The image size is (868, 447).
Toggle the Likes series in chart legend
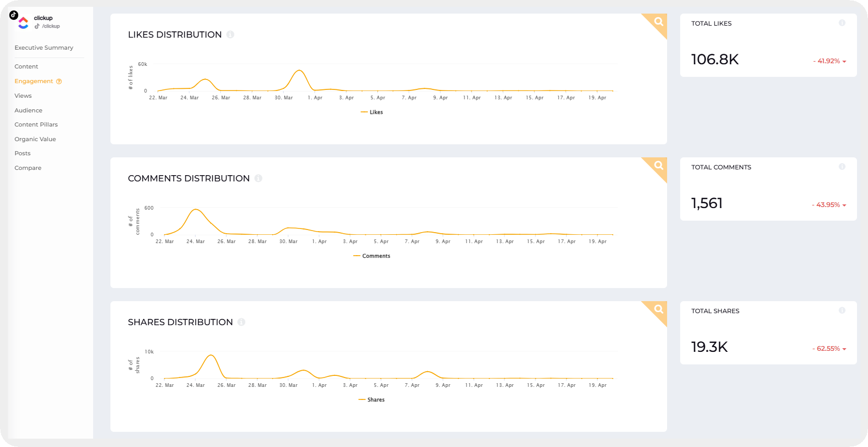(x=372, y=112)
